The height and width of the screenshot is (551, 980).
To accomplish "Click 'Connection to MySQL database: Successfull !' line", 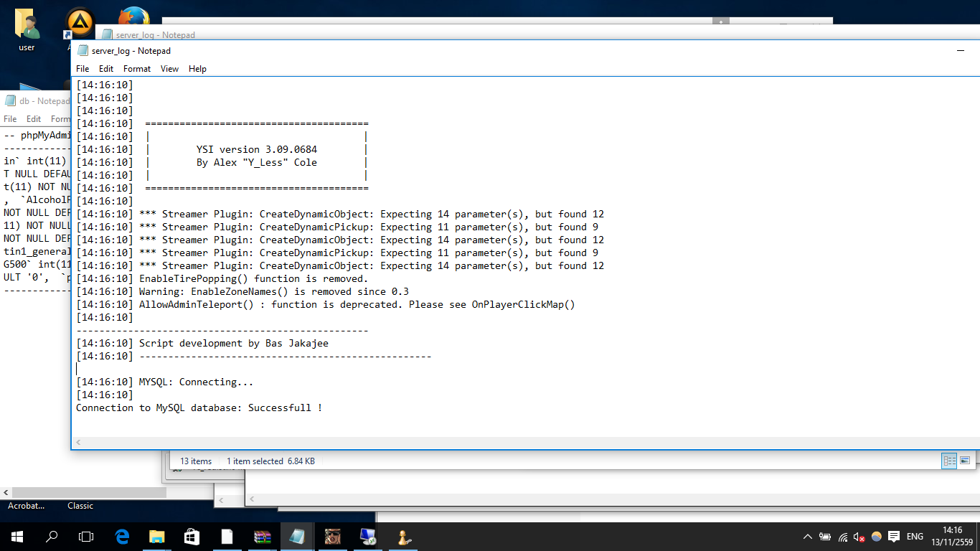I will (199, 408).
